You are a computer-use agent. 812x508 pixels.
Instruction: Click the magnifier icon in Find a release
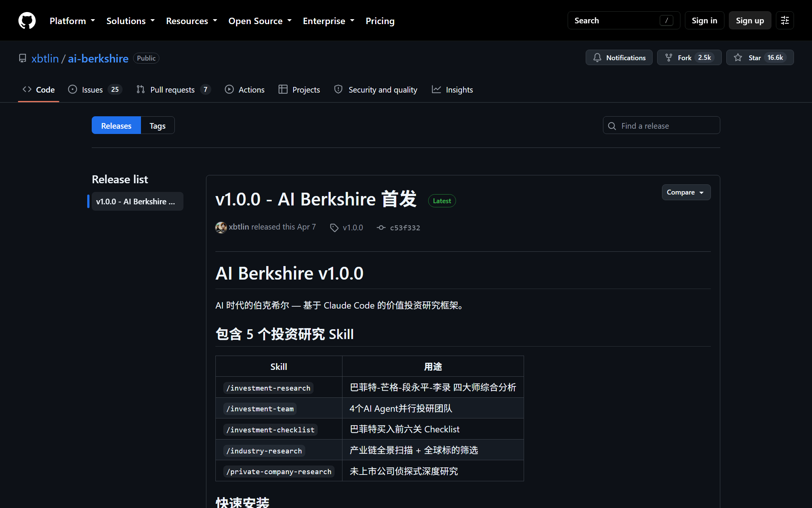pyautogui.click(x=612, y=126)
